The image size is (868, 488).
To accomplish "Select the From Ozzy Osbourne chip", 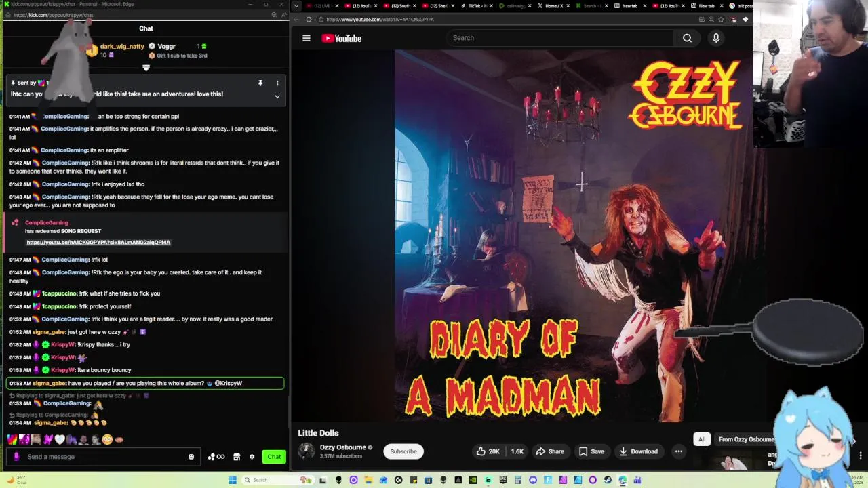I will [746, 439].
